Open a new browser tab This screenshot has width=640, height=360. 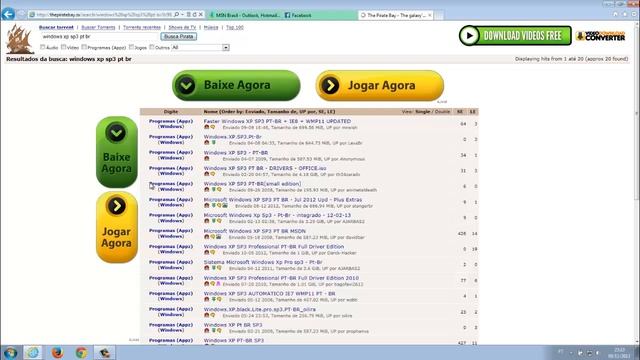[x=439, y=15]
